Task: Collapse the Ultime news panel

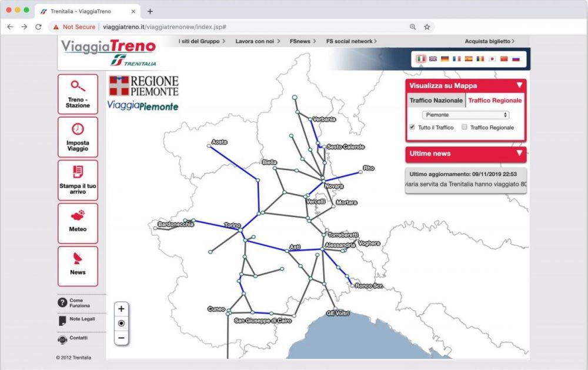Action: click(x=519, y=154)
